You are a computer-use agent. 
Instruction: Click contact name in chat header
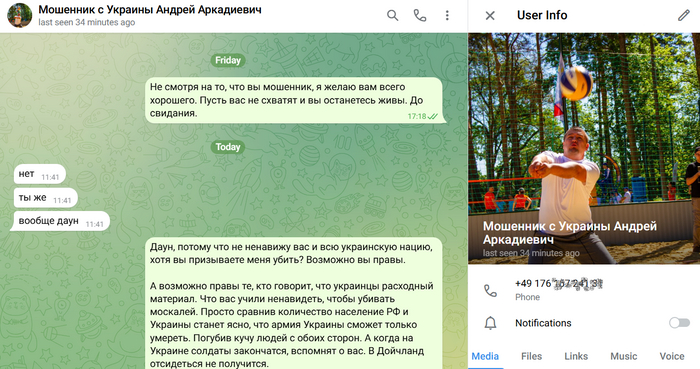click(150, 9)
